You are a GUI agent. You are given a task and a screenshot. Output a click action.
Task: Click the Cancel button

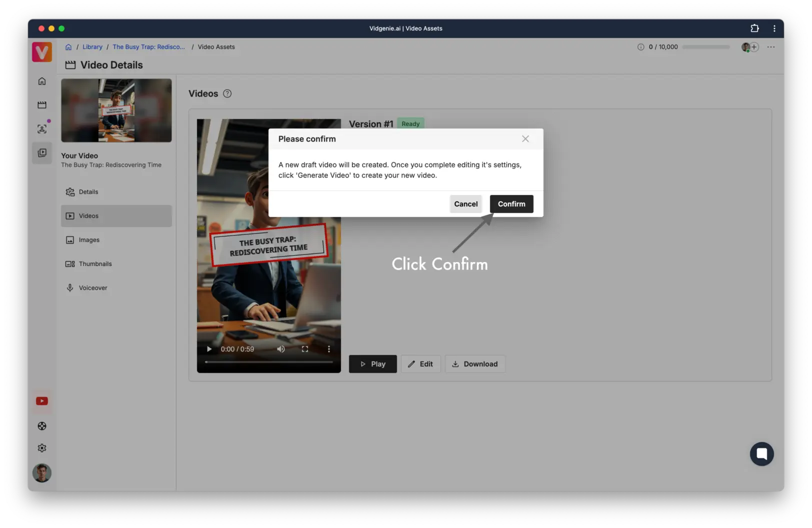point(466,204)
